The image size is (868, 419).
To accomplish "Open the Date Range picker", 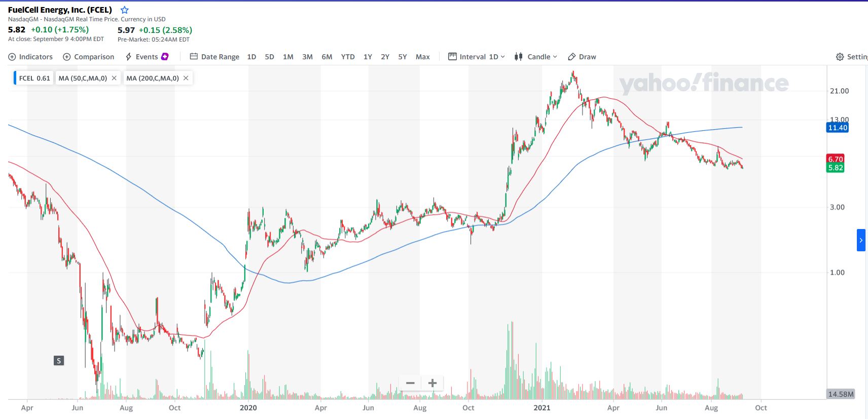I will (214, 57).
